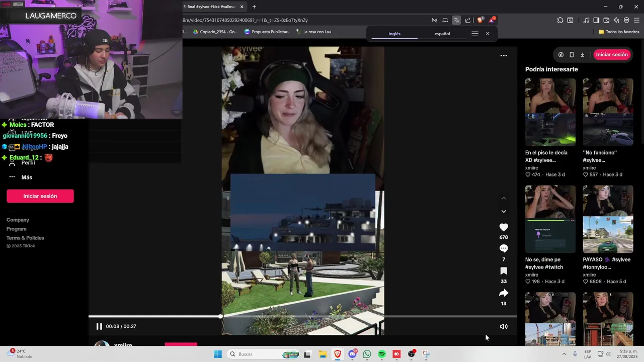Open La rosa con Lau bookmark
The width and height of the screenshot is (644, 362).
(x=313, y=32)
